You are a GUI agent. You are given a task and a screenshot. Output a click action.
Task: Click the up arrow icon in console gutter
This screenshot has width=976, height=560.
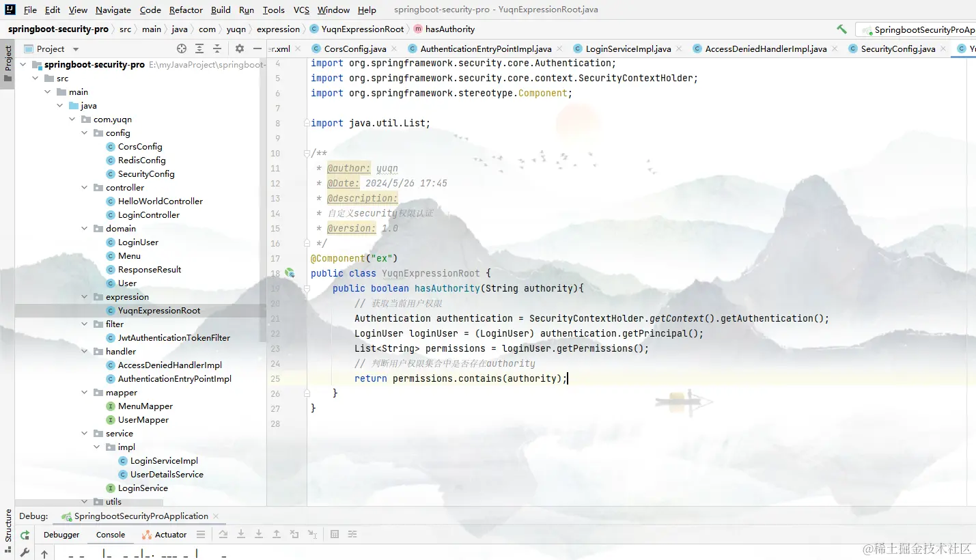tap(44, 554)
